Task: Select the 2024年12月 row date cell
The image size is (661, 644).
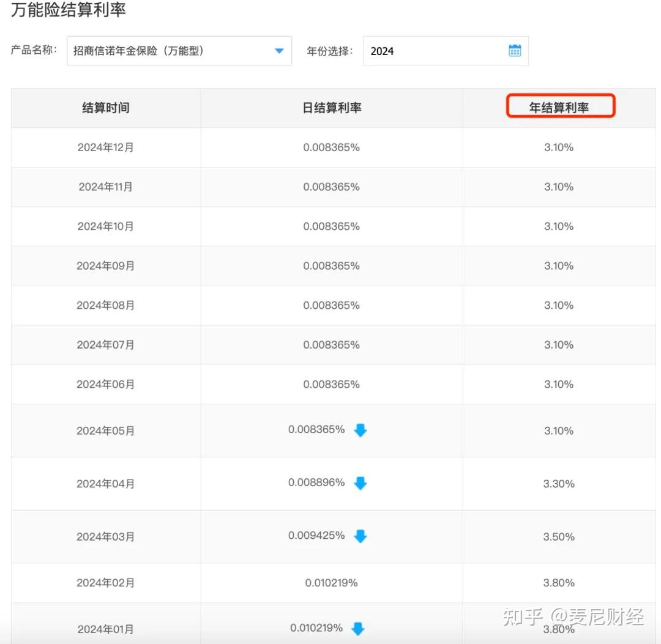Action: 106,147
